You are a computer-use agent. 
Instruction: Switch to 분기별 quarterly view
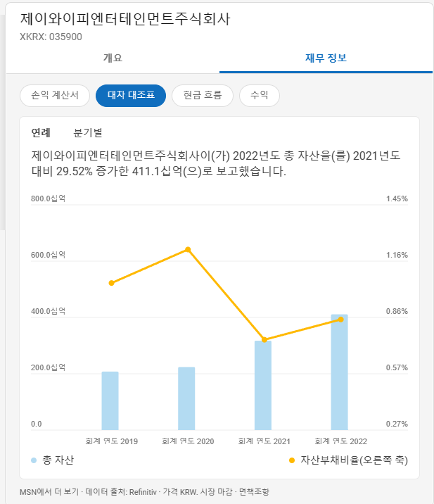coord(88,132)
